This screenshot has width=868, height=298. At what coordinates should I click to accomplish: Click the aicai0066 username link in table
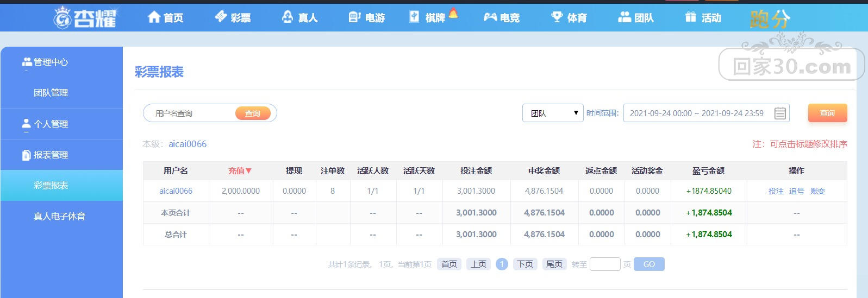click(176, 191)
